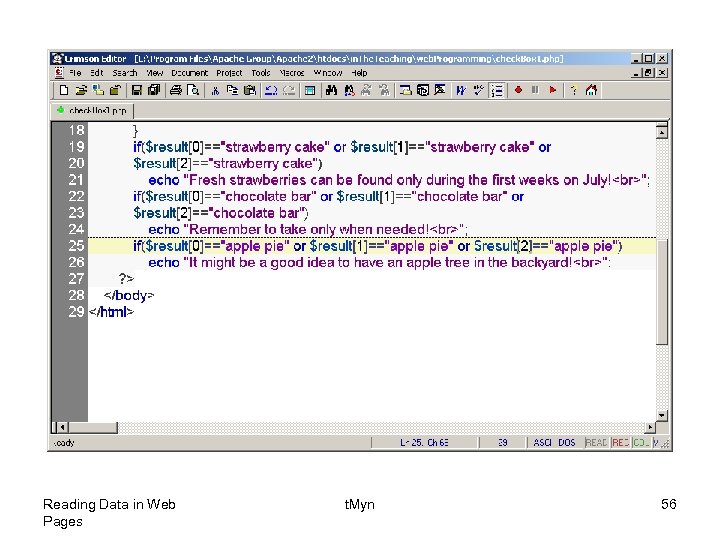Screen dimensions: 720x540
Task: Save the file using the floppy icon
Action: (136, 90)
